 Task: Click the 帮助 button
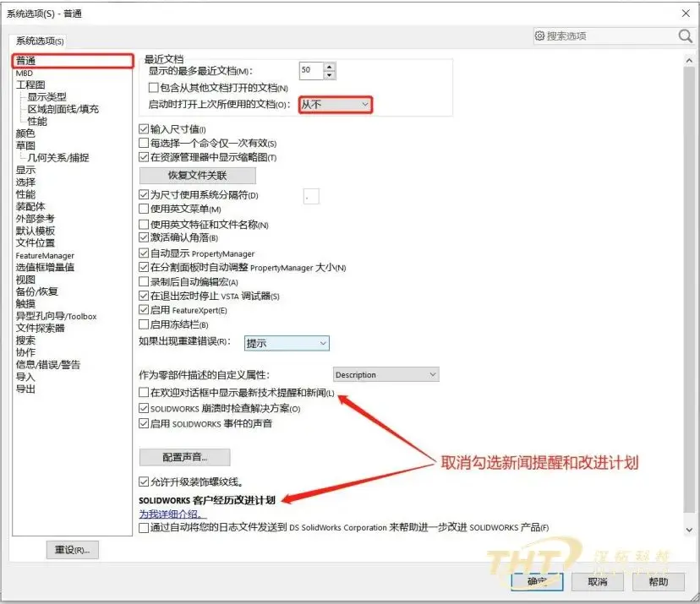(x=659, y=582)
